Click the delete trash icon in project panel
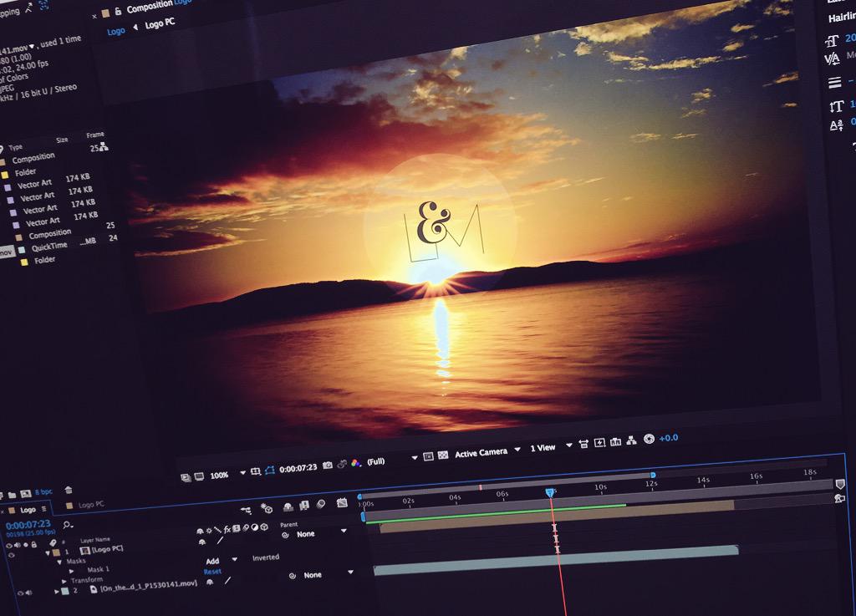Image resolution: width=856 pixels, height=616 pixels. tap(69, 490)
